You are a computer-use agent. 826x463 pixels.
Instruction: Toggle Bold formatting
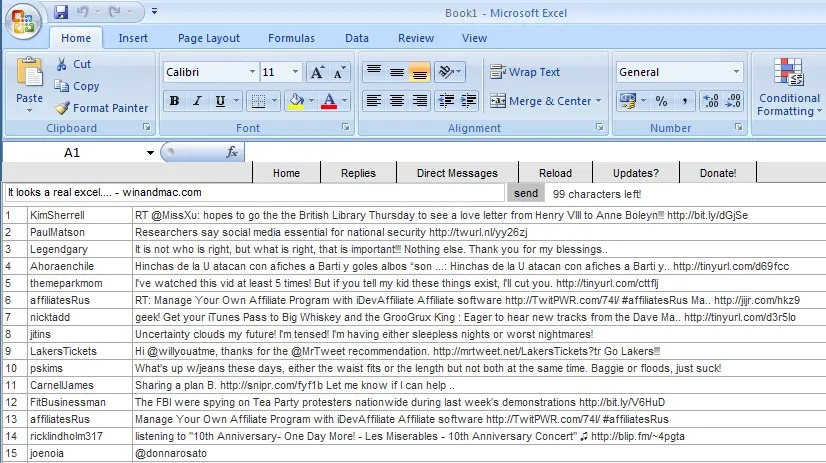pos(174,101)
